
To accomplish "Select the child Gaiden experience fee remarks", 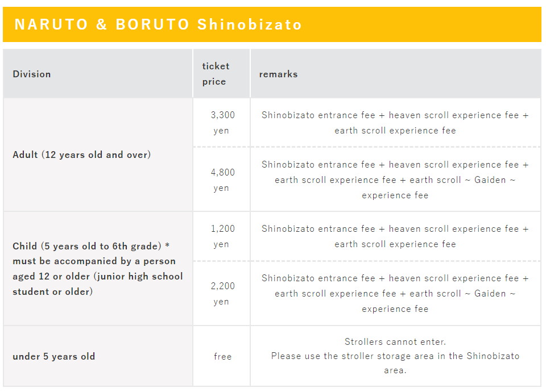I will [395, 293].
